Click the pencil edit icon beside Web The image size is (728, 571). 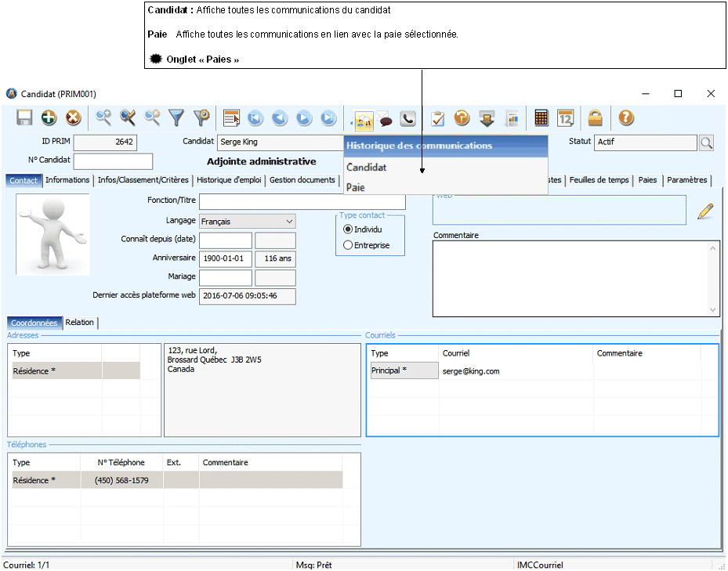pyautogui.click(x=705, y=211)
